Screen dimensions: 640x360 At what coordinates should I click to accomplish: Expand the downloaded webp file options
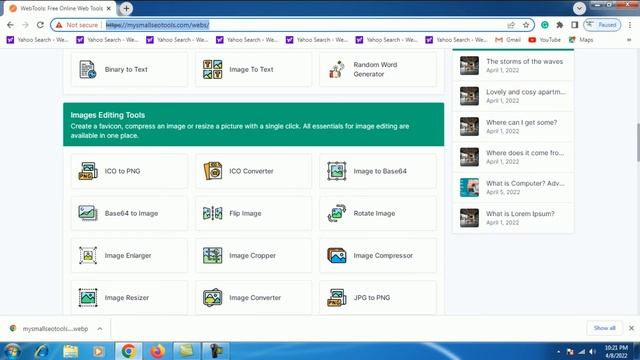[100, 329]
